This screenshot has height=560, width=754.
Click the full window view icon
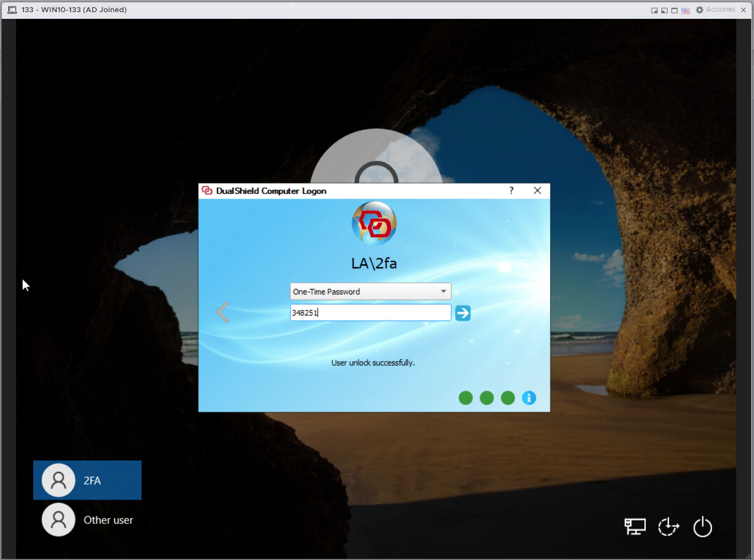[x=674, y=10]
